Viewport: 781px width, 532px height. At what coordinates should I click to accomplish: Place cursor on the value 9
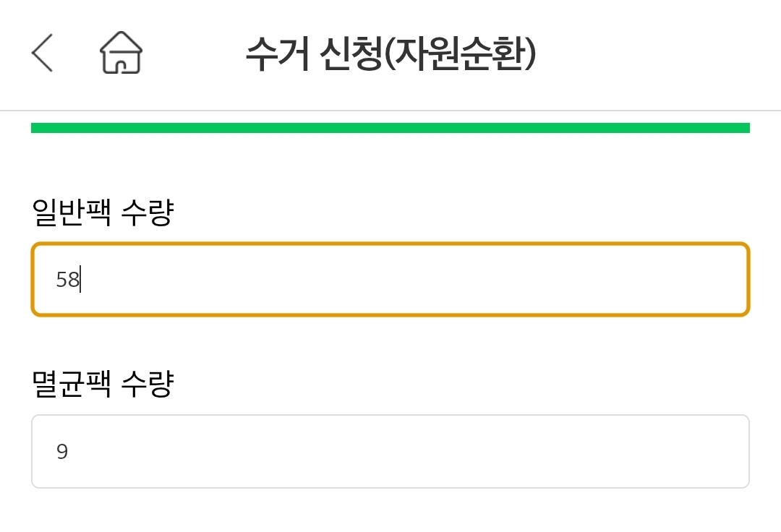[x=62, y=452]
